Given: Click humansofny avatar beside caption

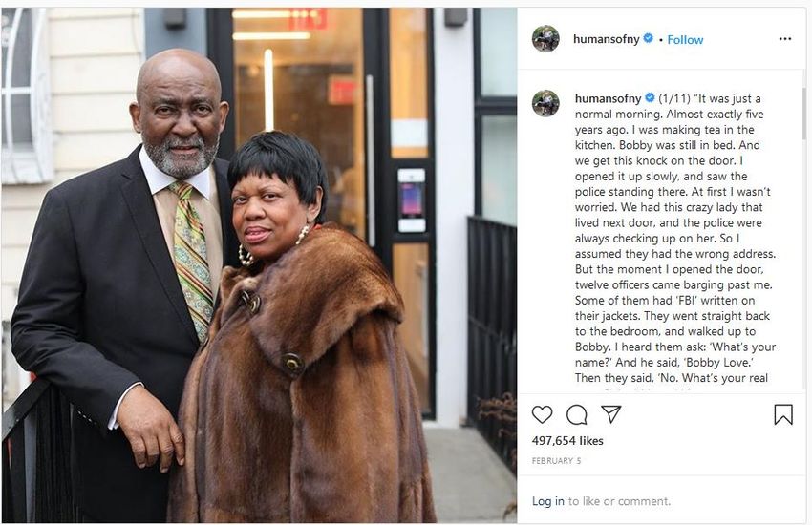Looking at the screenshot, I should 545,103.
